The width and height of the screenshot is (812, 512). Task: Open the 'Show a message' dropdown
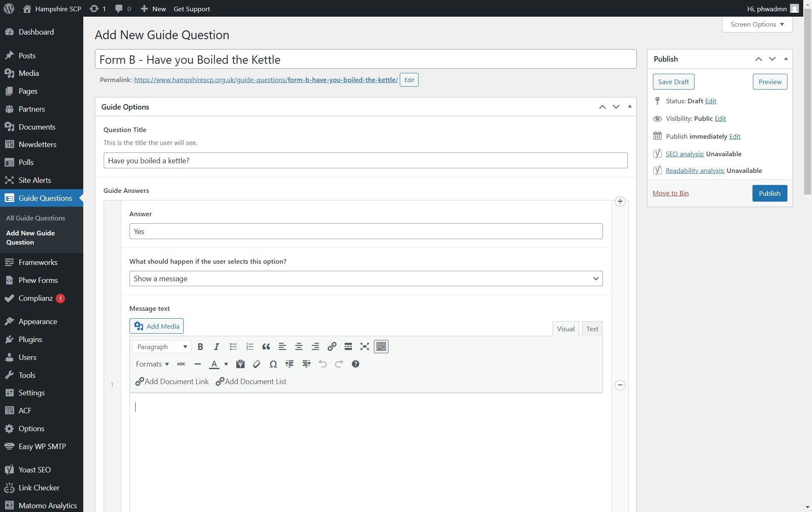click(366, 279)
